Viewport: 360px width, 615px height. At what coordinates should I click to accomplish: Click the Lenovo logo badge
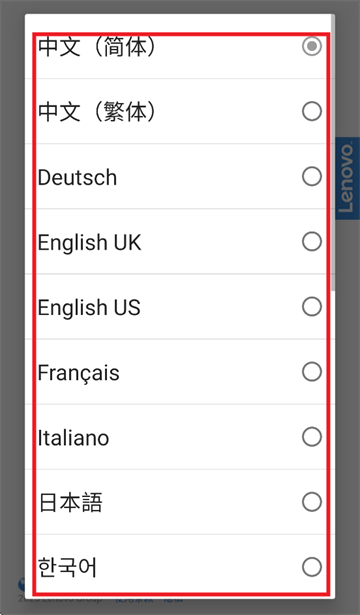point(347,178)
